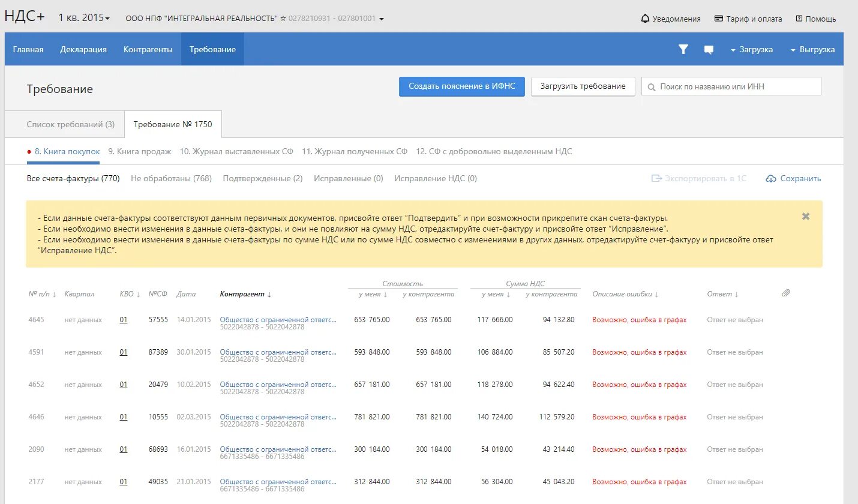Expand the 1 кв. 2015 period dropdown

(x=84, y=18)
